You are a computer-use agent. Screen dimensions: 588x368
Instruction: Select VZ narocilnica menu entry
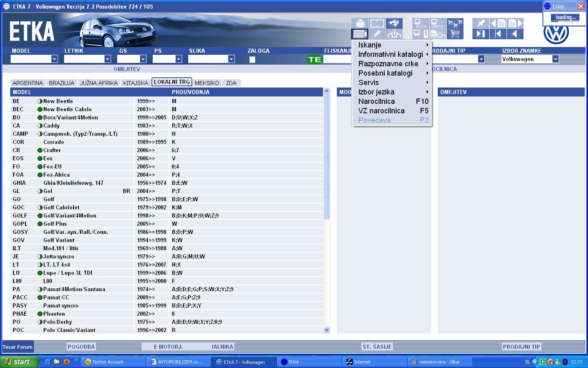click(392, 111)
